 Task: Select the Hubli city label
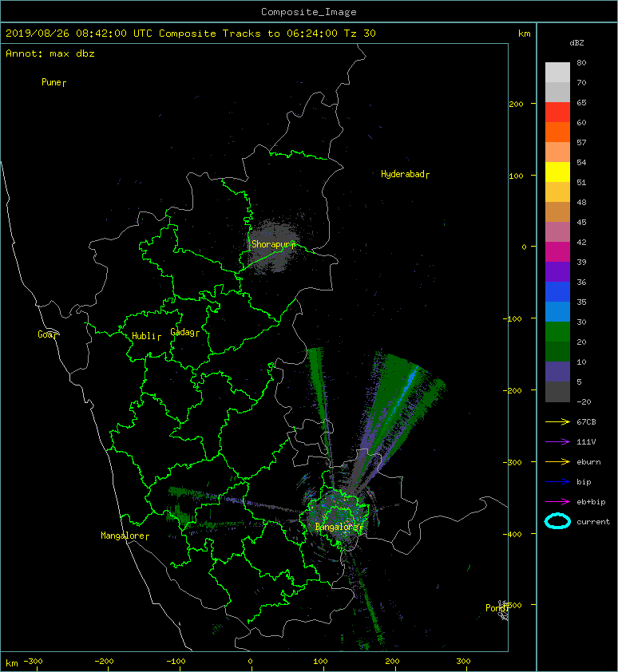pyautogui.click(x=145, y=336)
